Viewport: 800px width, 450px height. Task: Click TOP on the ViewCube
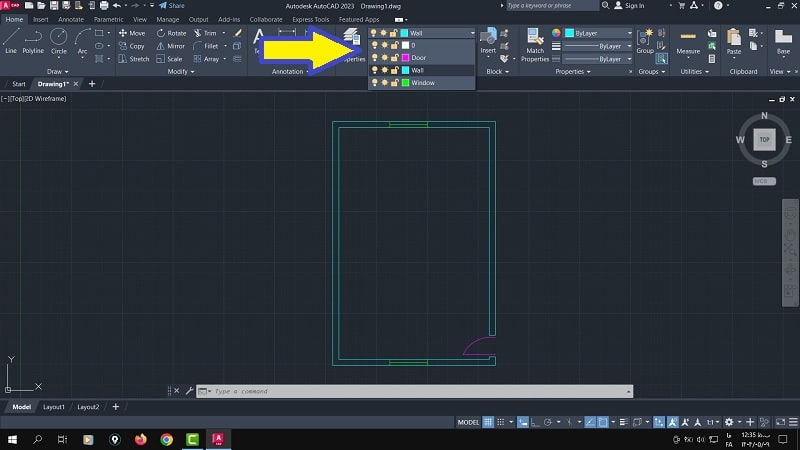pyautogui.click(x=764, y=139)
